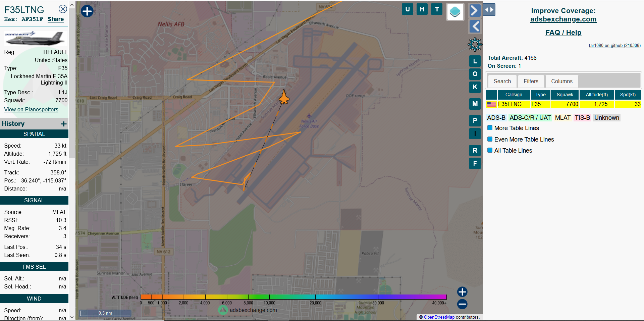Open adsbexchange.com coverage link
This screenshot has width=644, height=321.
tap(563, 19)
